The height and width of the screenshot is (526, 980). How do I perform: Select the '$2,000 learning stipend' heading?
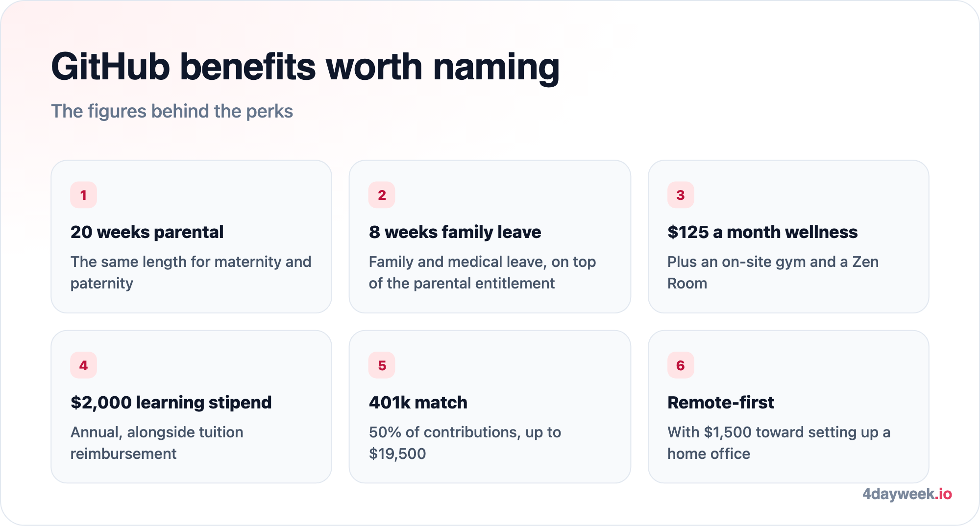coord(171,403)
